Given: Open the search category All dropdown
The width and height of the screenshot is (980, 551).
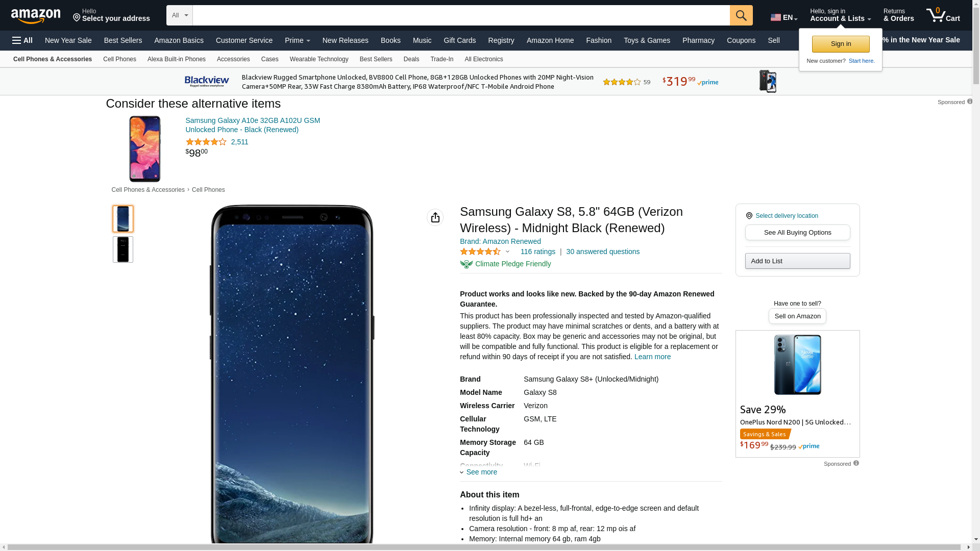Looking at the screenshot, I should (180, 15).
